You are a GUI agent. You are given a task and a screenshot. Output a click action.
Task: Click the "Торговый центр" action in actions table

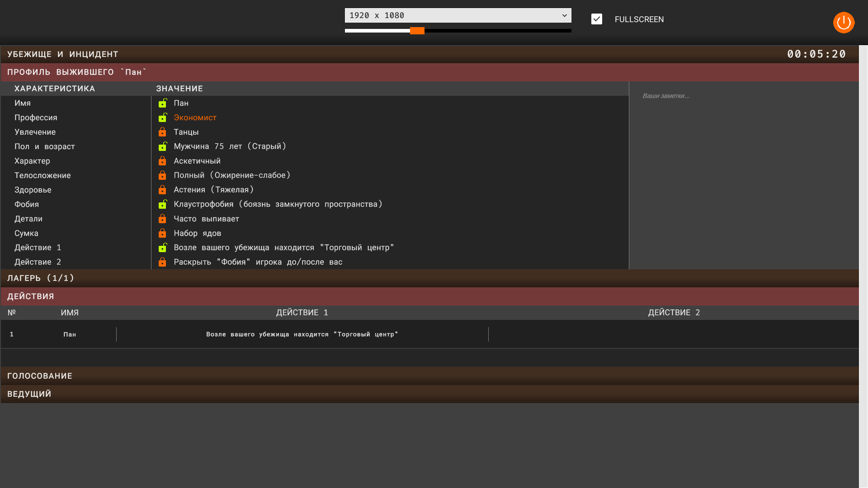[302, 334]
